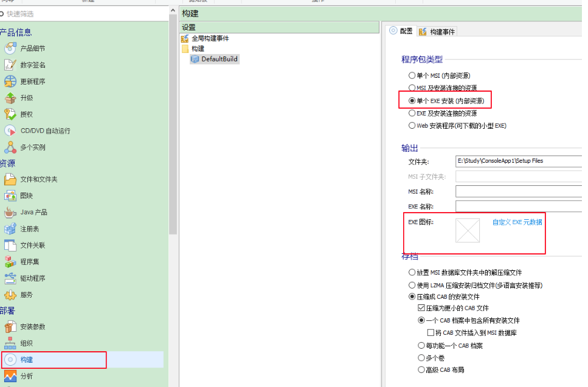Image resolution: width=588 pixels, height=387 pixels.
Task: Open 自定义 EXE 元数据 link
Action: 517,222
